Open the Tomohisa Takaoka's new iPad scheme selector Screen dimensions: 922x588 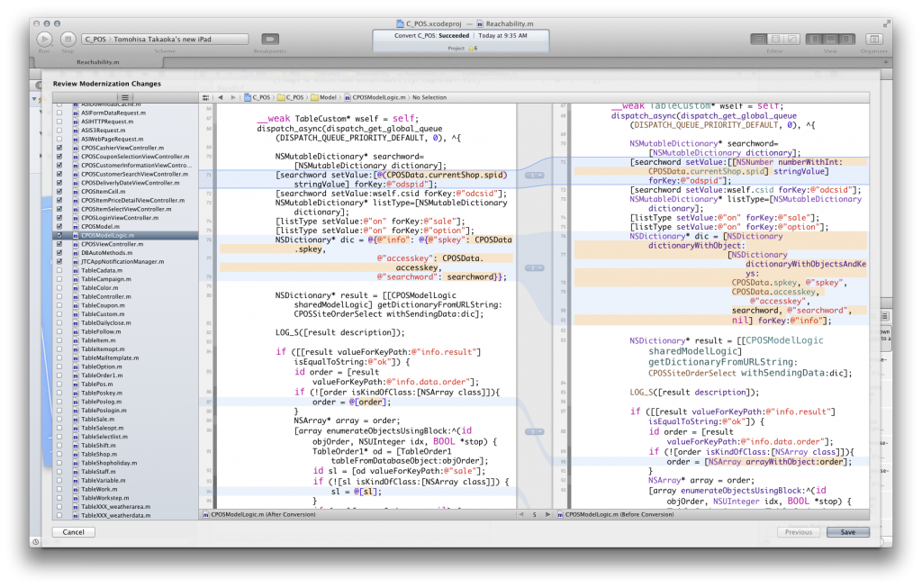pyautogui.click(x=162, y=39)
